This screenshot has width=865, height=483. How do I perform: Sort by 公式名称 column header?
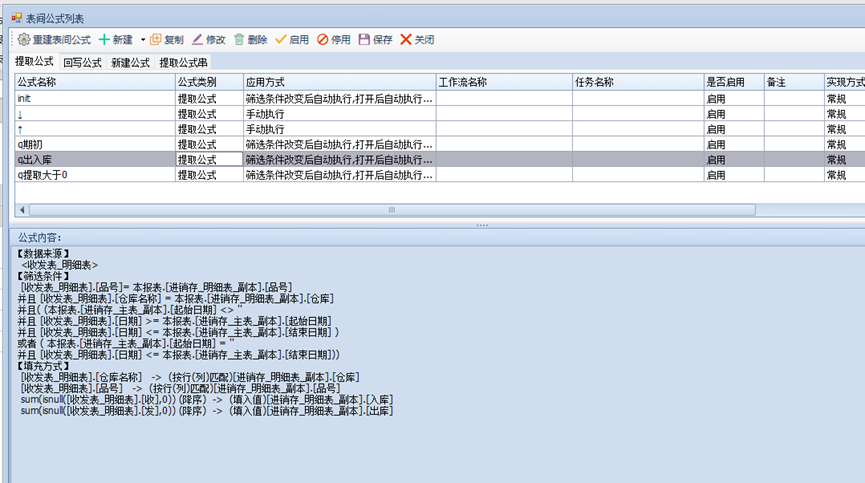coord(95,82)
